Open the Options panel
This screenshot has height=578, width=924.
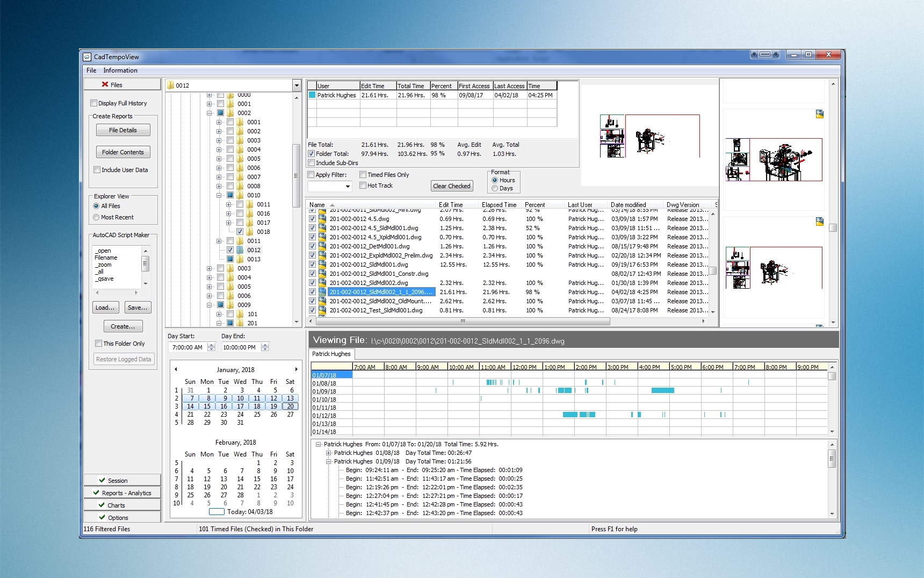[122, 517]
